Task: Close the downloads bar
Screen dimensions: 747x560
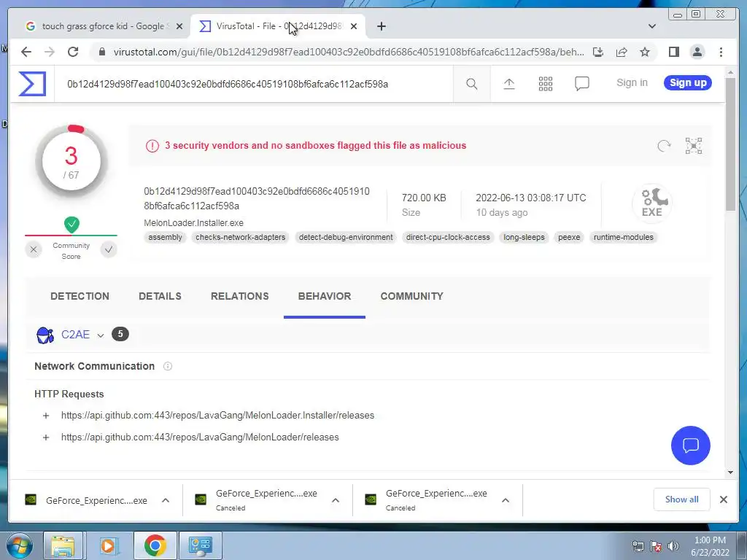Action: pos(723,499)
